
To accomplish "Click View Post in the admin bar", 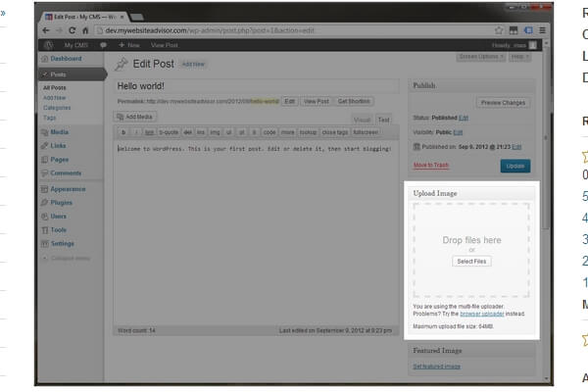I will point(164,45).
